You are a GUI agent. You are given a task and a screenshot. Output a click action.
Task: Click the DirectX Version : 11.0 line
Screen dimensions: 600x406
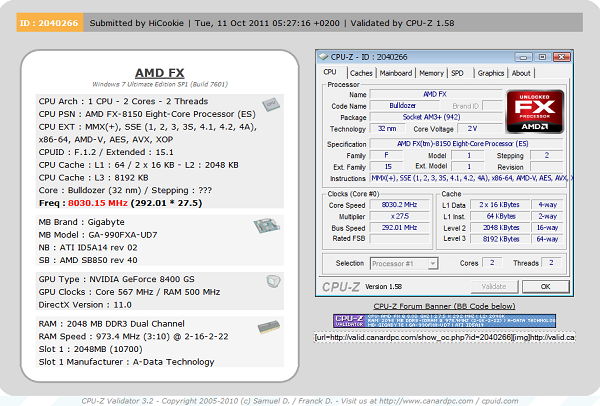click(85, 305)
